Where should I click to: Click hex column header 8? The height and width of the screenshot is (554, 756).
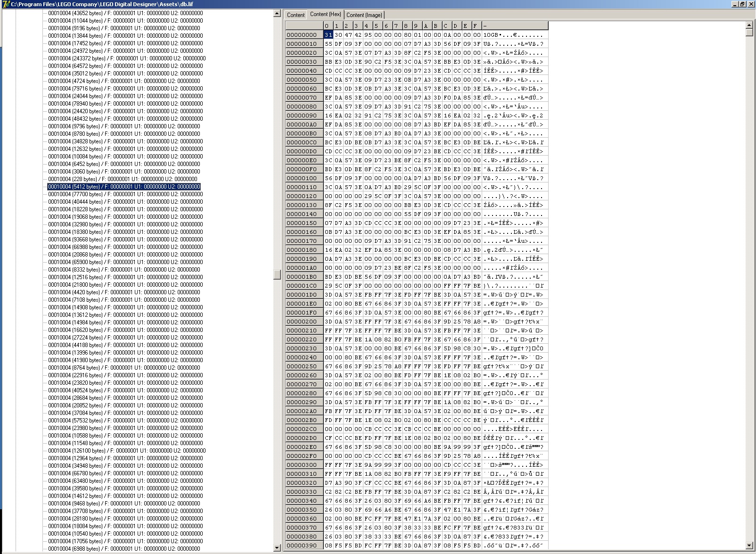408,26
